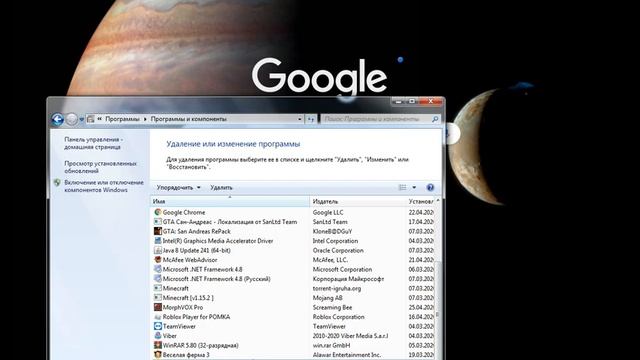Click publisher Alawar Entertainment Inc.

click(x=347, y=355)
